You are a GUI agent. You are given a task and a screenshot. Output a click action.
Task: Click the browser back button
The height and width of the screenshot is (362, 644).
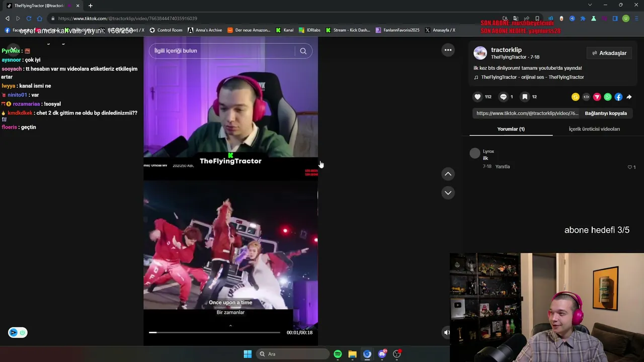(7, 19)
